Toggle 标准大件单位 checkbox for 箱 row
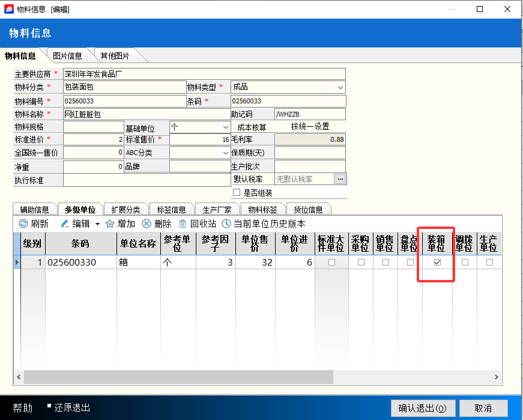The width and height of the screenshot is (523, 420). (331, 263)
